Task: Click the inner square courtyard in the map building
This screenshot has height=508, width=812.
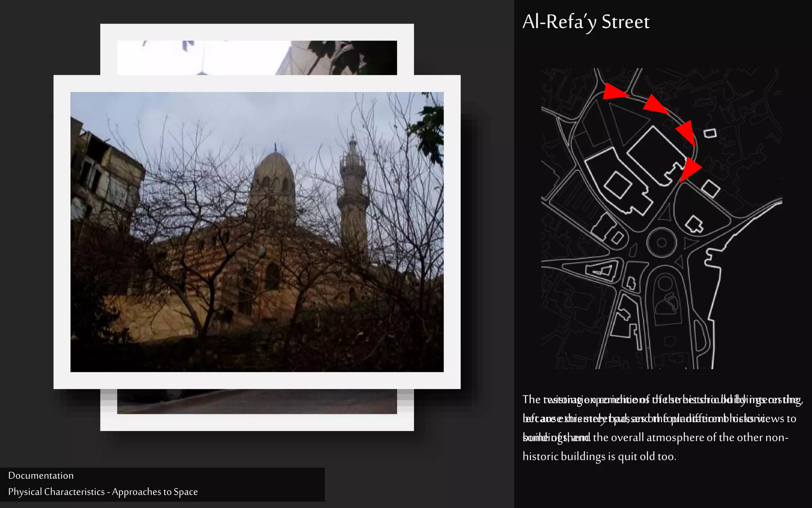Action: (x=618, y=185)
